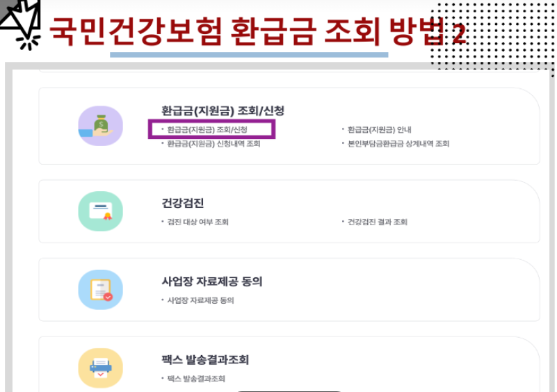The width and height of the screenshot is (557, 392).
Task: Open 환급금(지원금) 안내 link
Action: [x=379, y=129]
